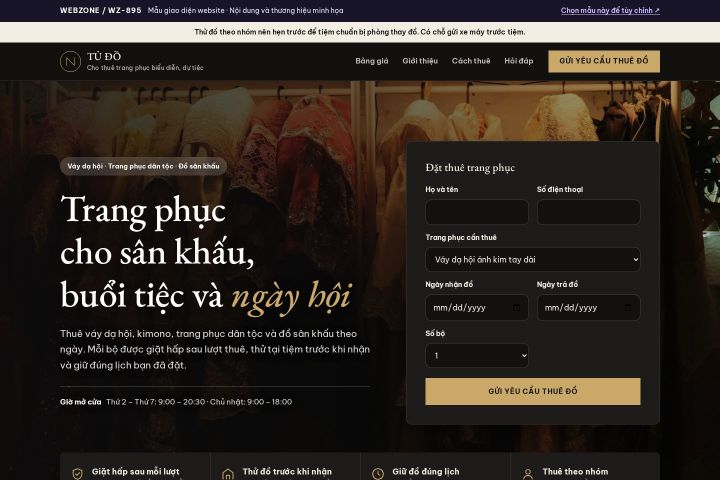
Task: Click the Đặt thuê trang phục form heading
Action: point(470,168)
